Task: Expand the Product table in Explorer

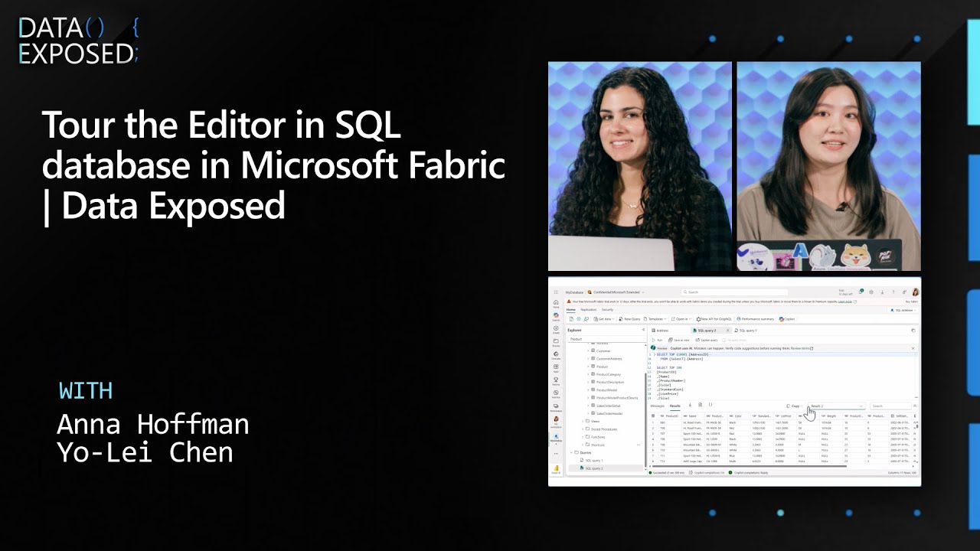Action: pyautogui.click(x=589, y=367)
